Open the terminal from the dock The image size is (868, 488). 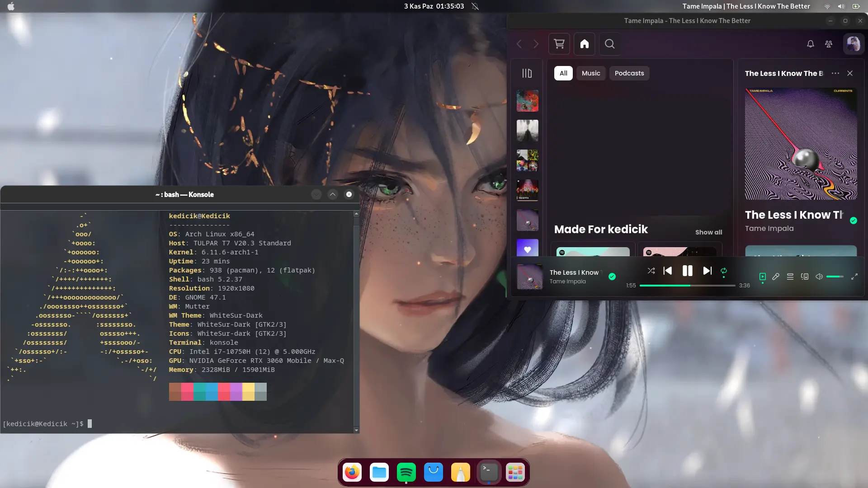point(489,473)
